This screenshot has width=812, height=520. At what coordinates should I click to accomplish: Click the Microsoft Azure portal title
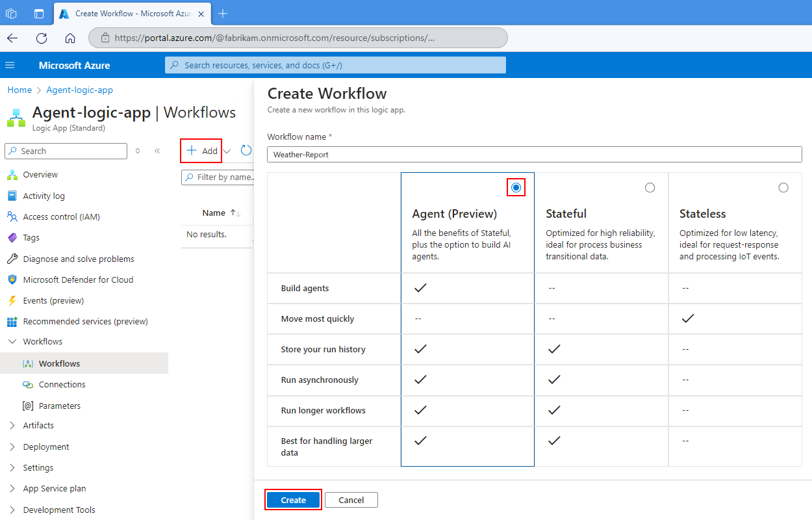75,65
